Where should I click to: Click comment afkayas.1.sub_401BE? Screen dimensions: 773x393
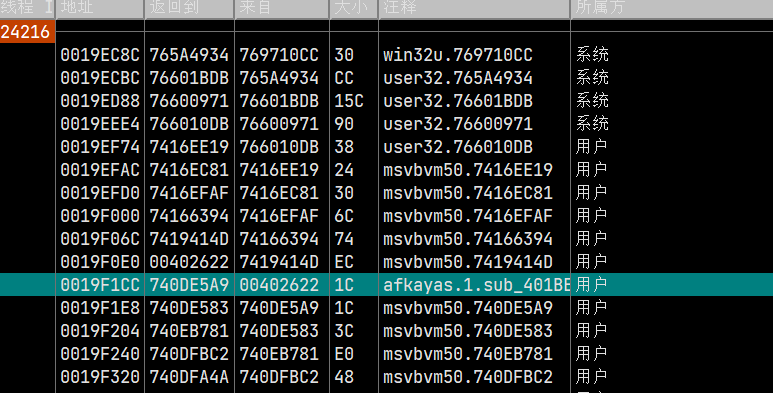tap(477, 285)
